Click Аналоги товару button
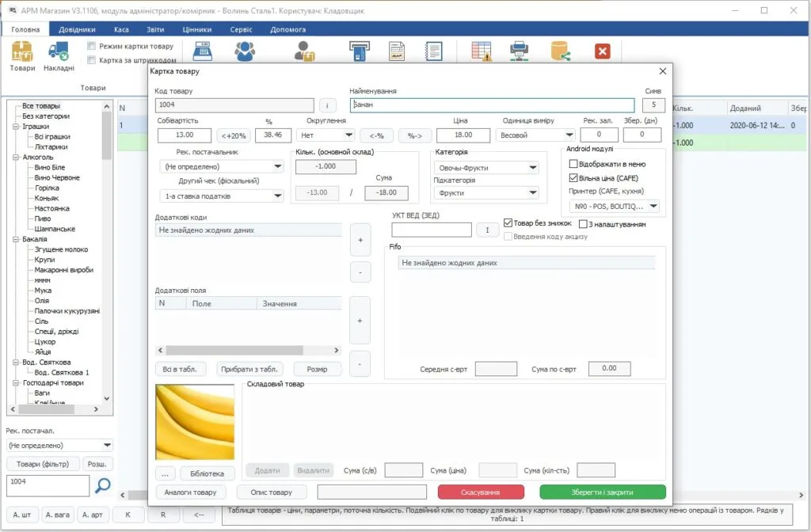Screen dimensions: 811x532 190,492
